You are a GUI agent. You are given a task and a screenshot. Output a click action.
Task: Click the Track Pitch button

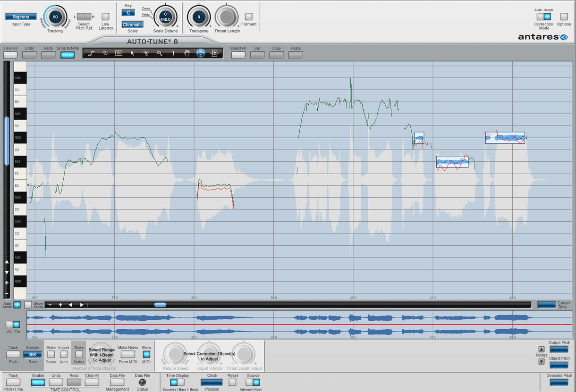pyautogui.click(x=13, y=354)
